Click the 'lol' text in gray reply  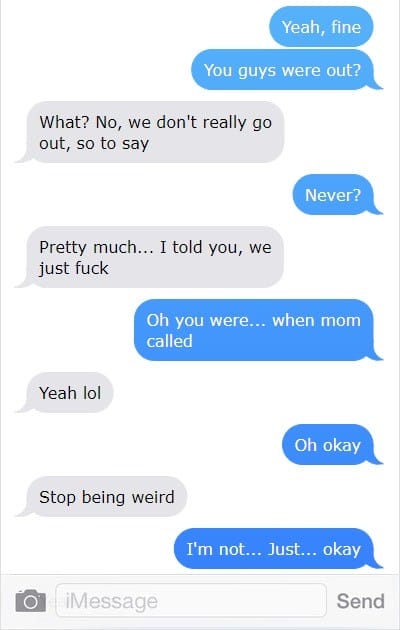[x=92, y=393]
